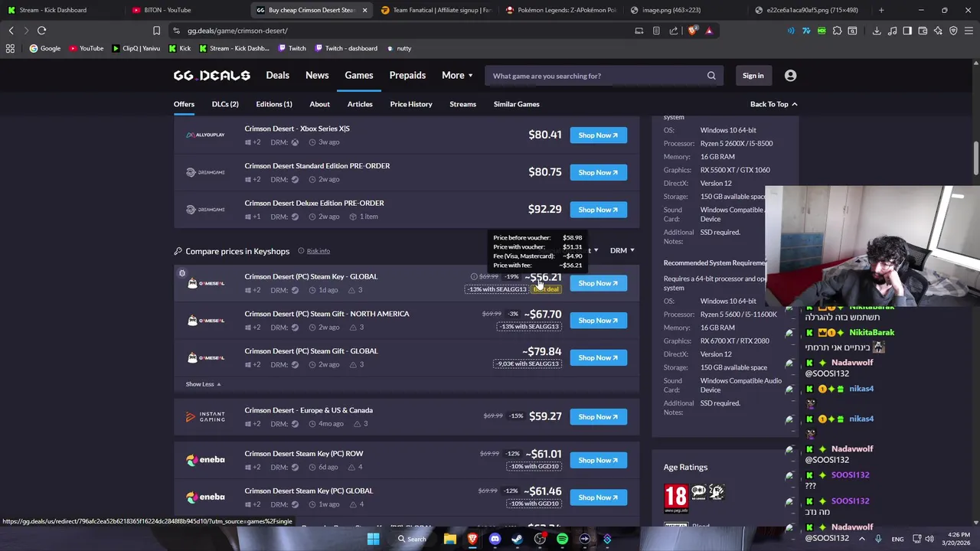This screenshot has width=980, height=551.
Task: Click the Brave Rewards triangle icon
Action: [709, 31]
